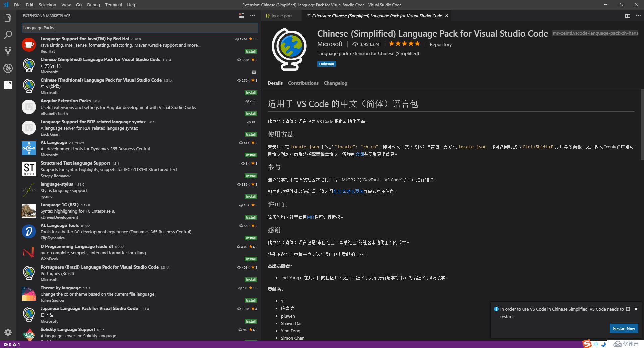Screen dimensions: 644x348
Task: Dismiss the restart notification
Action: click(636, 309)
